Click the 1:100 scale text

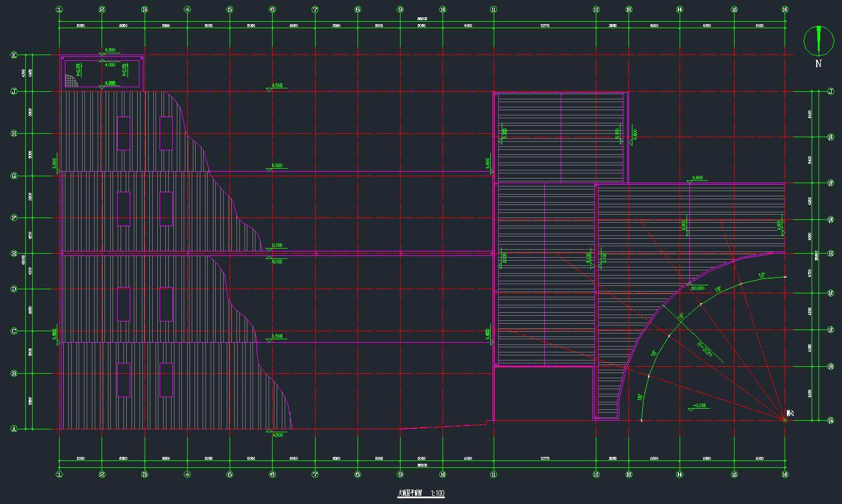[x=437, y=493]
